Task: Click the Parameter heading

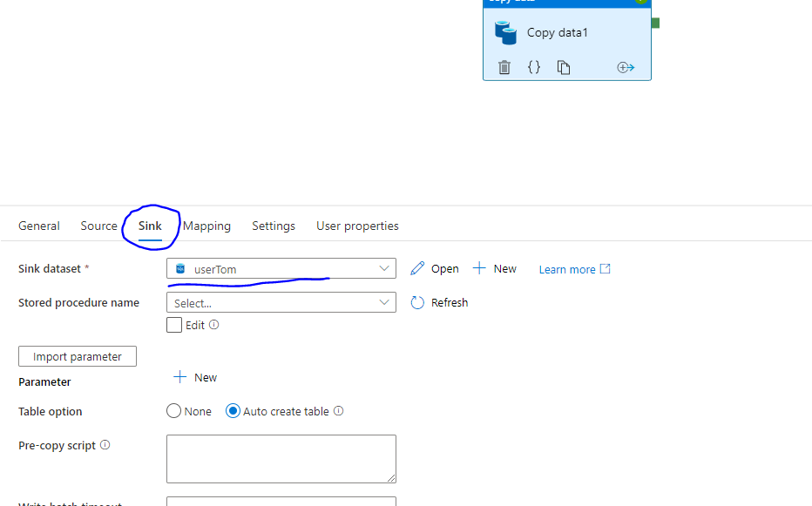Action: click(x=44, y=381)
